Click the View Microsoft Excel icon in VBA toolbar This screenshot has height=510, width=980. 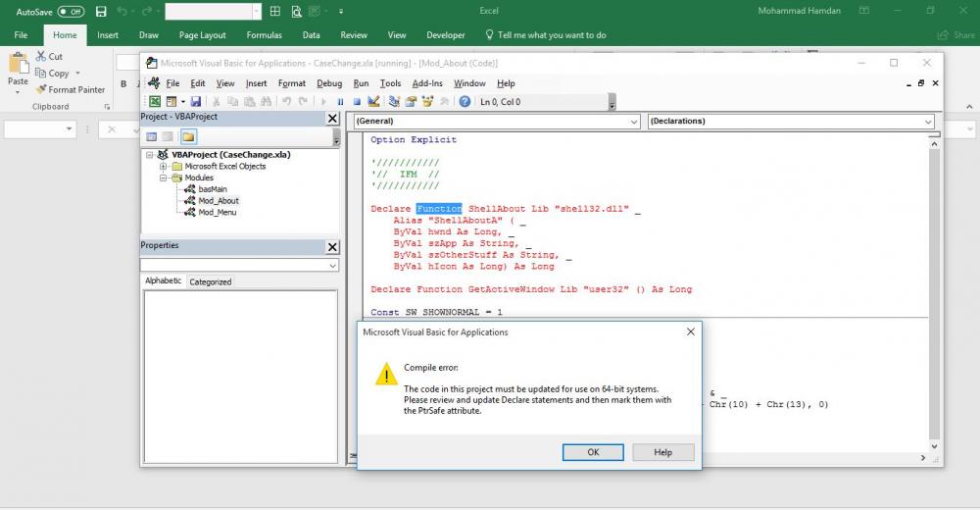point(155,101)
